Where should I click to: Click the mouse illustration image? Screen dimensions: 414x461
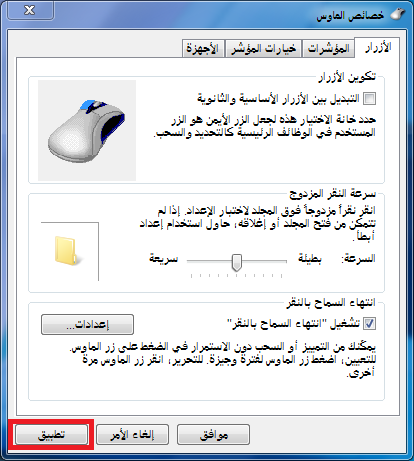[87, 130]
